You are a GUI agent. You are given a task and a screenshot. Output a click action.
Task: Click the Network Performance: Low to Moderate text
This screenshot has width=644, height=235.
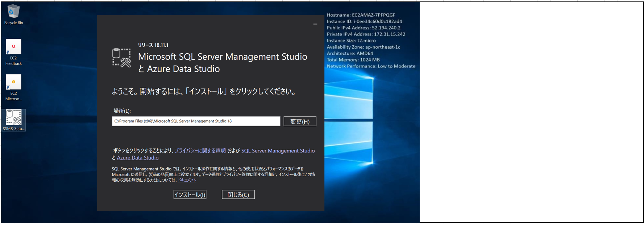coord(371,66)
